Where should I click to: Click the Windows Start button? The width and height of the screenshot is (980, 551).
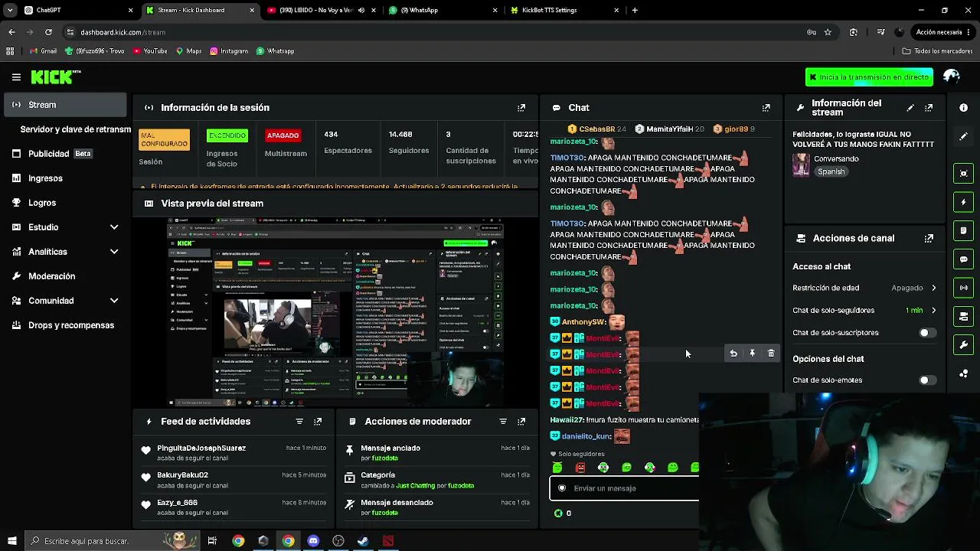tap(11, 541)
